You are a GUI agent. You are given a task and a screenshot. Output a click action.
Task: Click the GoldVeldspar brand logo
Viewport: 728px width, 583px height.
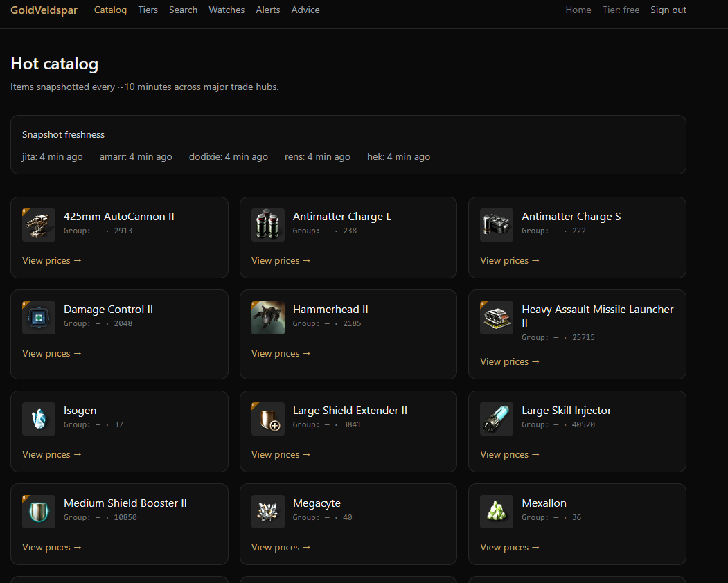point(44,10)
